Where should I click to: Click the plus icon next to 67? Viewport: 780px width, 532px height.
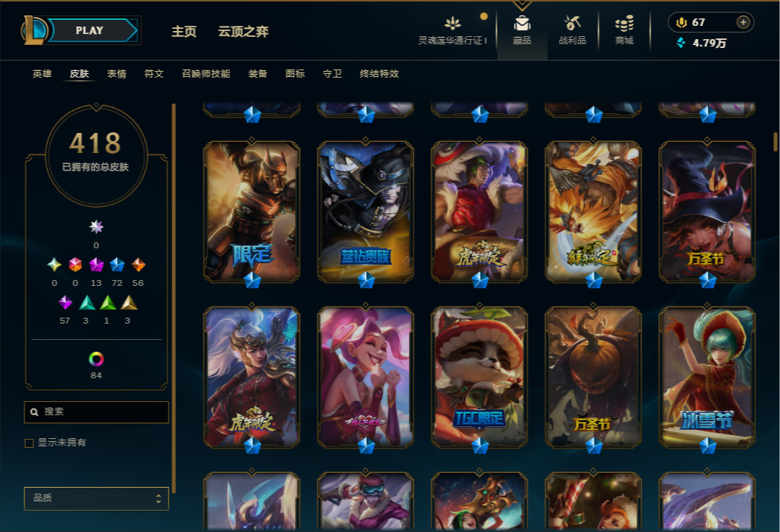point(743,22)
